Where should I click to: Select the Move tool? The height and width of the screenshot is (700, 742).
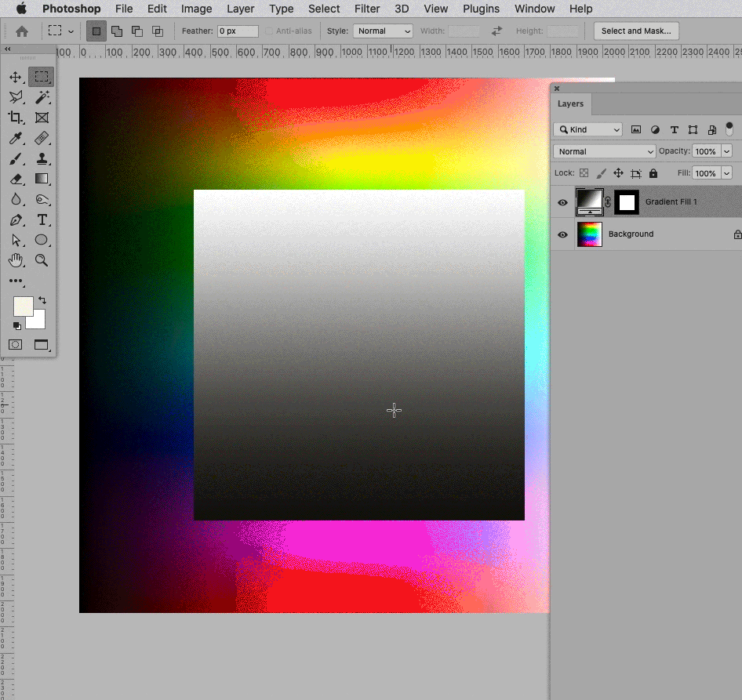point(16,77)
